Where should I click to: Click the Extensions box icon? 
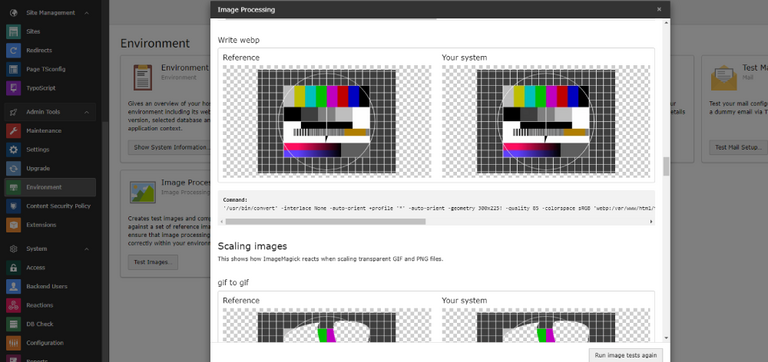click(14, 225)
